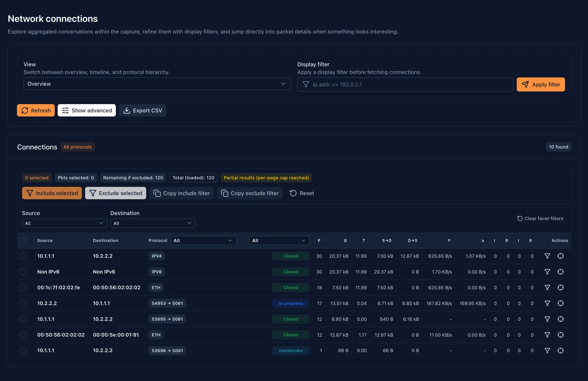
Task: Click the 53696 → 5061 port tag
Action: coord(167,351)
